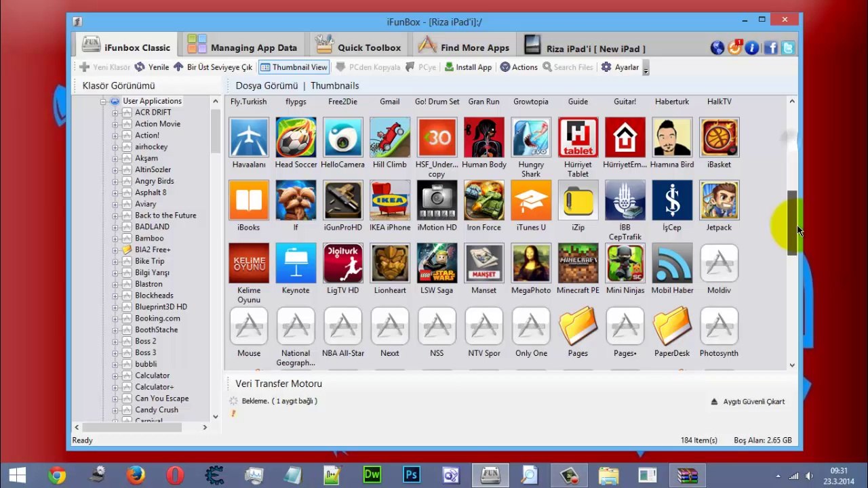Click the Yenile refresh button
This screenshot has height=488, width=868.
coord(152,67)
